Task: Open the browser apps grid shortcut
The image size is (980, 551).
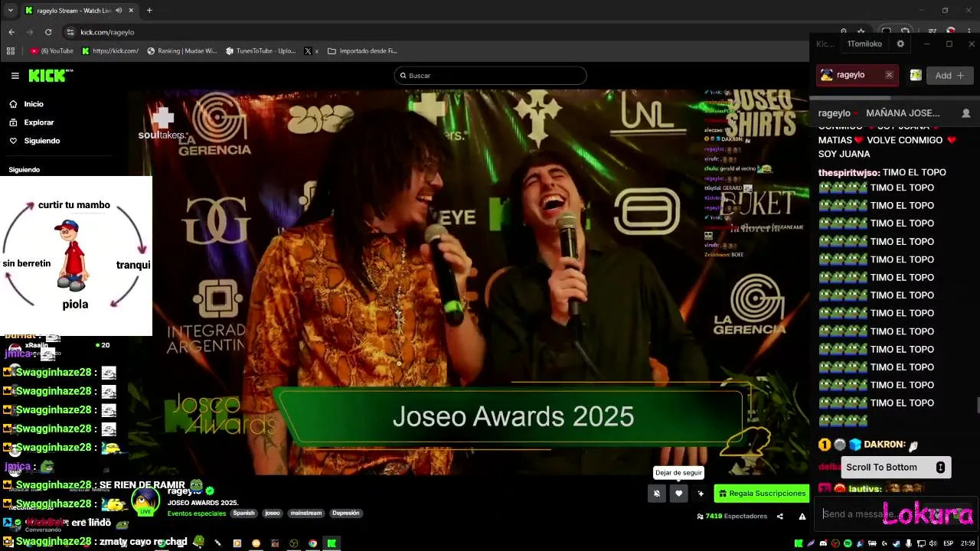Action: 11,51
